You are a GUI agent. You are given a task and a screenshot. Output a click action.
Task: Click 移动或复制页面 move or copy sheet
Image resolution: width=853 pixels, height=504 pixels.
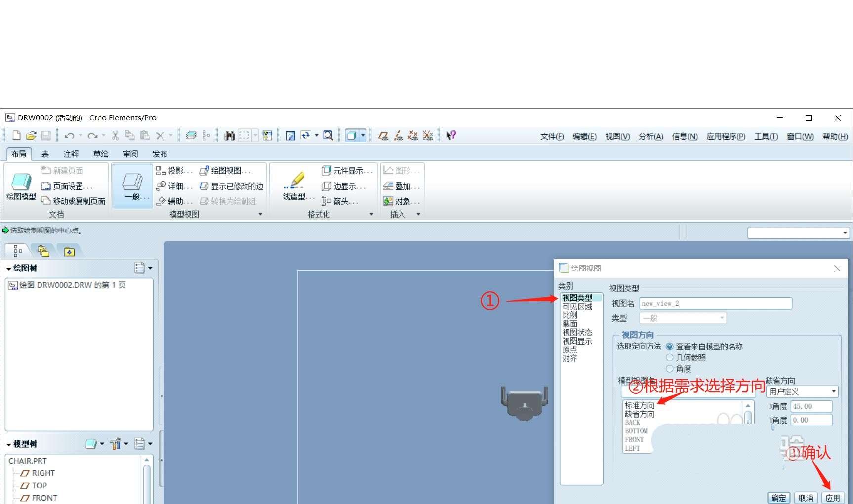[73, 201]
